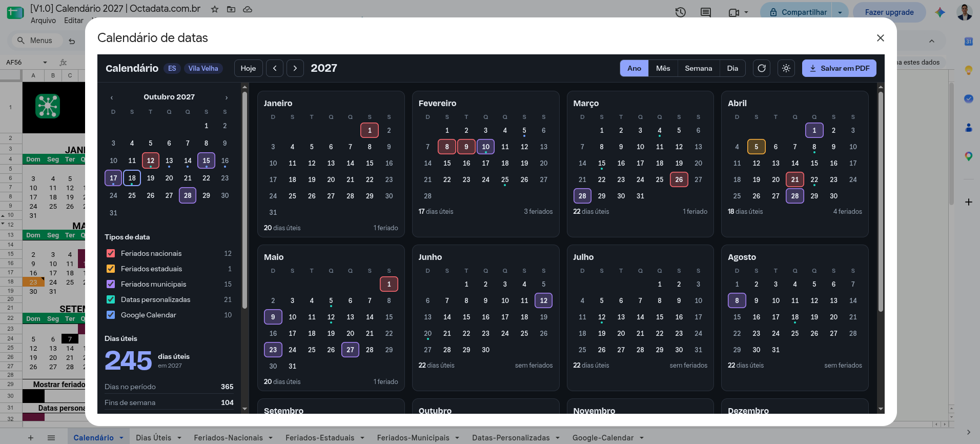Switch to Semana view
This screenshot has height=444, width=980.
click(699, 68)
